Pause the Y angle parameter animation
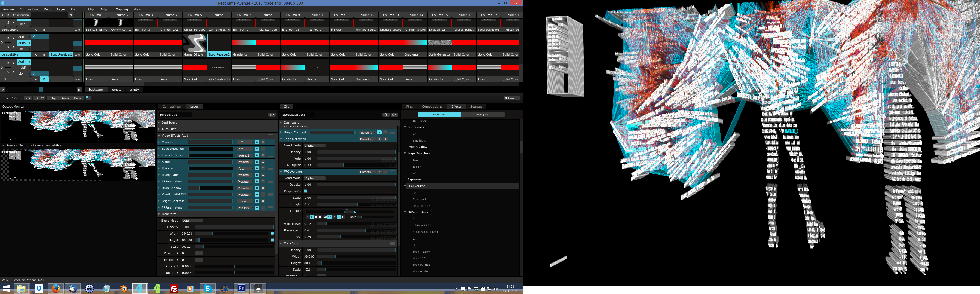 pyautogui.click(x=316, y=217)
